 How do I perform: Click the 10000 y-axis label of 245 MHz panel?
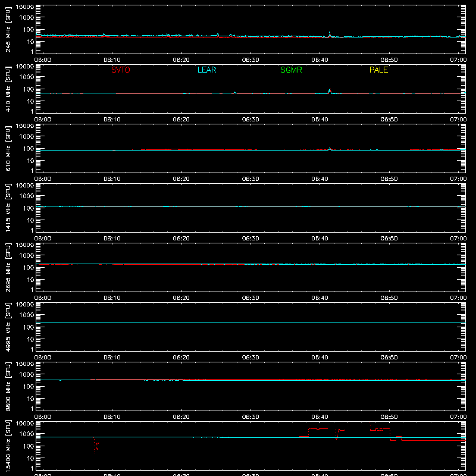tap(25, 7)
